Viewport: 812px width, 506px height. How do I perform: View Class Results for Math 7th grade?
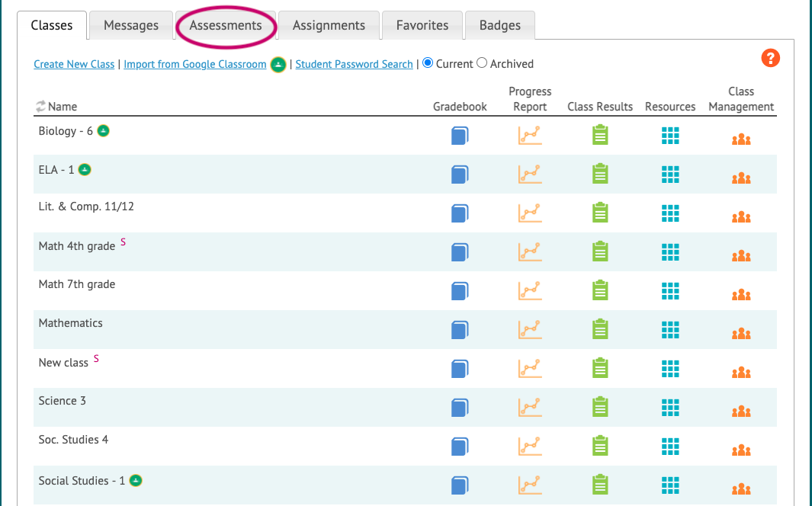tap(600, 290)
